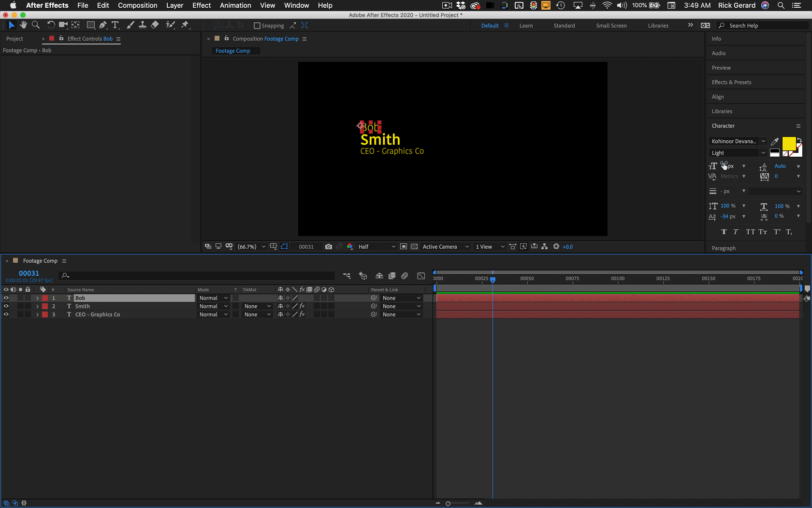Open the Effects & Presets panel
Screen dimensions: 812x508
[731, 82]
